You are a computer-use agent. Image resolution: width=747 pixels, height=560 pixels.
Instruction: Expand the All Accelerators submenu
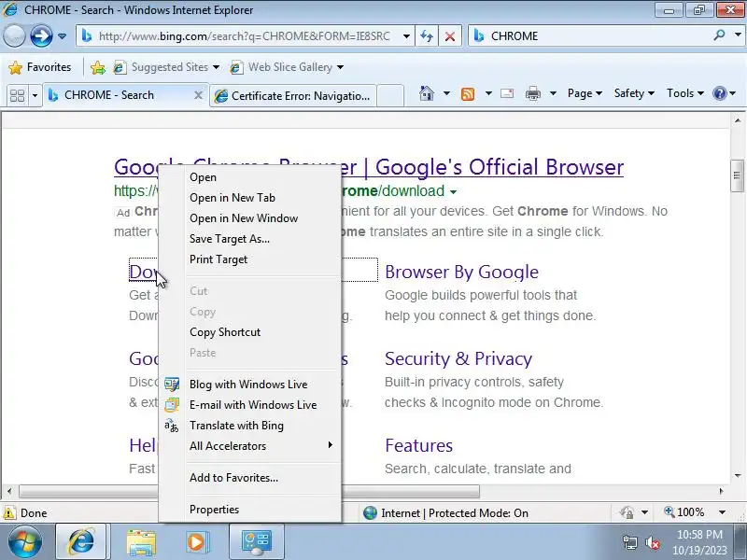tap(250, 446)
